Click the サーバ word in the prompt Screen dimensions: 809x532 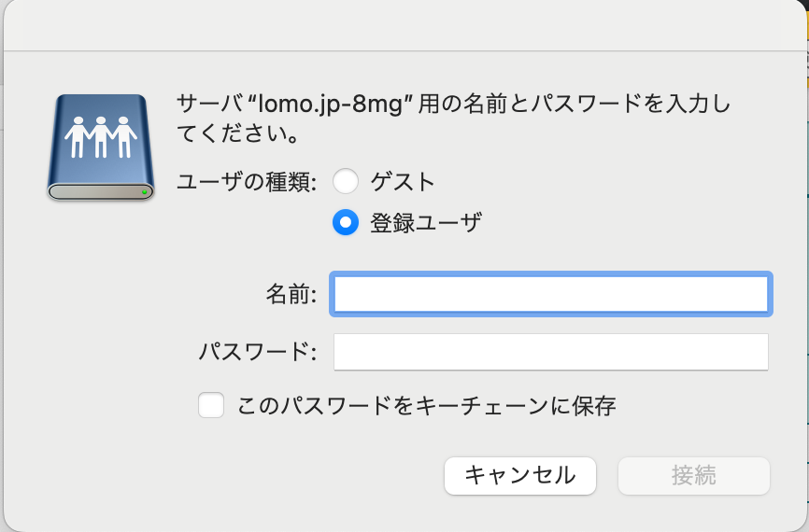click(204, 104)
